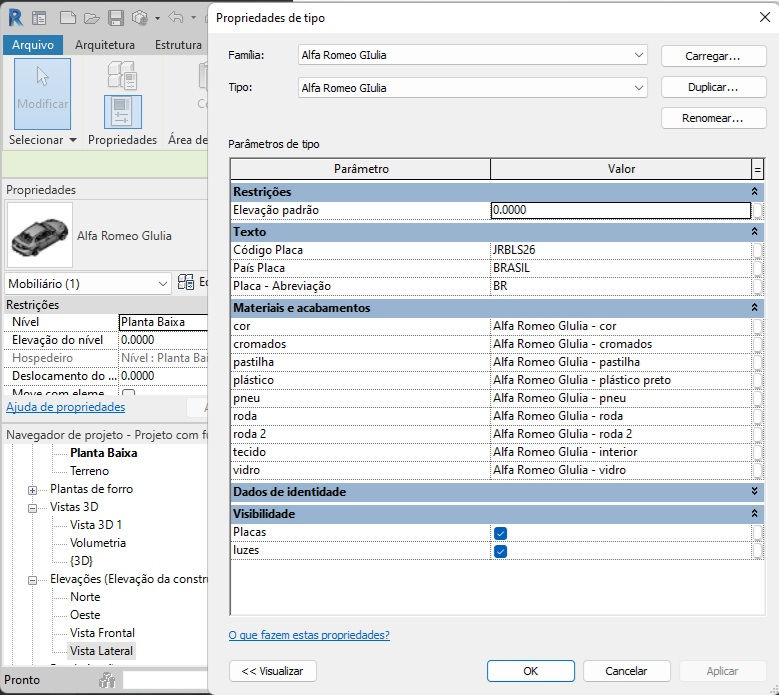Collapse the Vistas 3D tree node
Screen dimensions: 779x695
click(32, 508)
